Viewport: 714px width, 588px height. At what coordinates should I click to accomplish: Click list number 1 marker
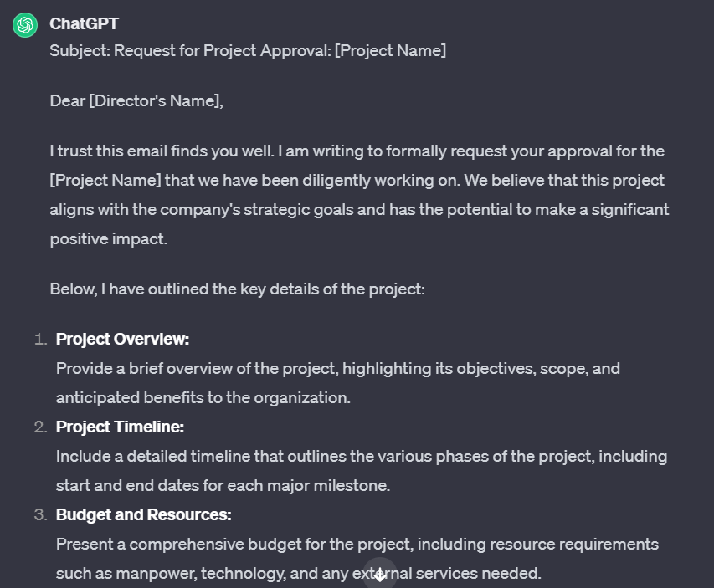click(40, 339)
